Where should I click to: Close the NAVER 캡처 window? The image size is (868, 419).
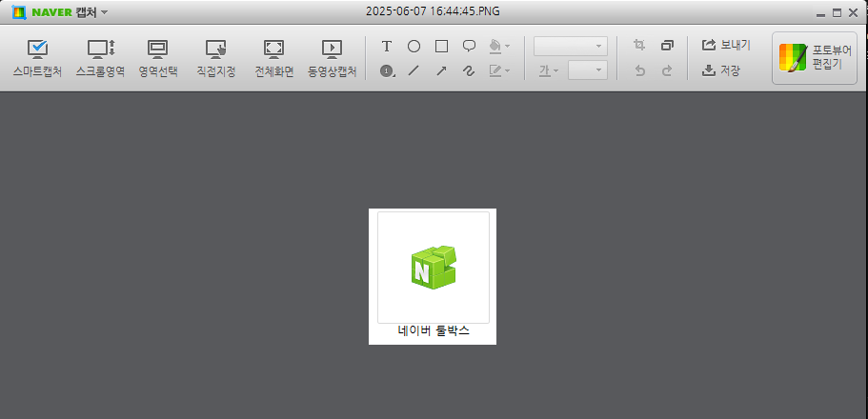point(852,13)
